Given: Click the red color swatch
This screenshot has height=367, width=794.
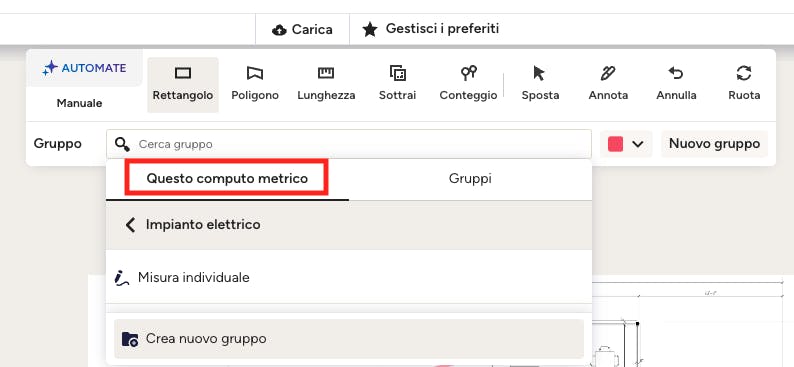Looking at the screenshot, I should click(x=615, y=144).
